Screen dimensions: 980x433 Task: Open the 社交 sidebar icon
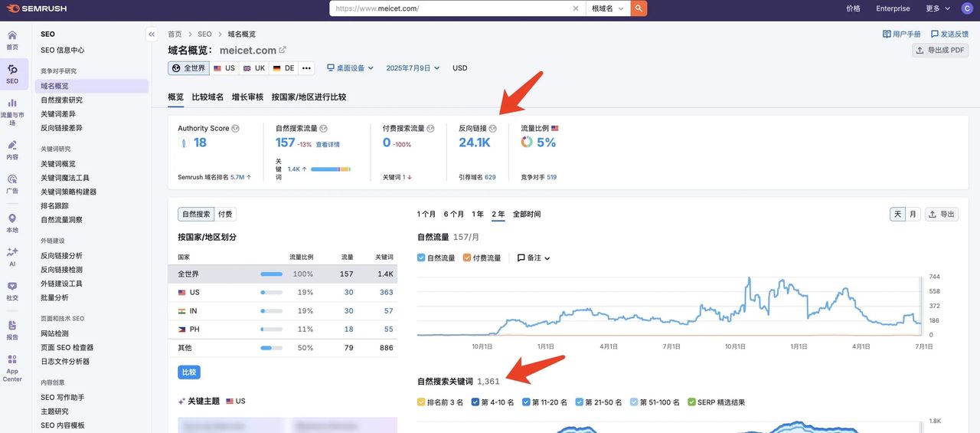point(12,291)
